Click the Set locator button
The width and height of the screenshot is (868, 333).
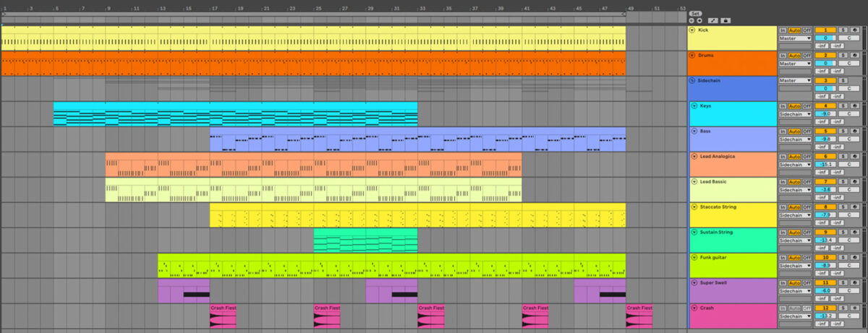(695, 14)
